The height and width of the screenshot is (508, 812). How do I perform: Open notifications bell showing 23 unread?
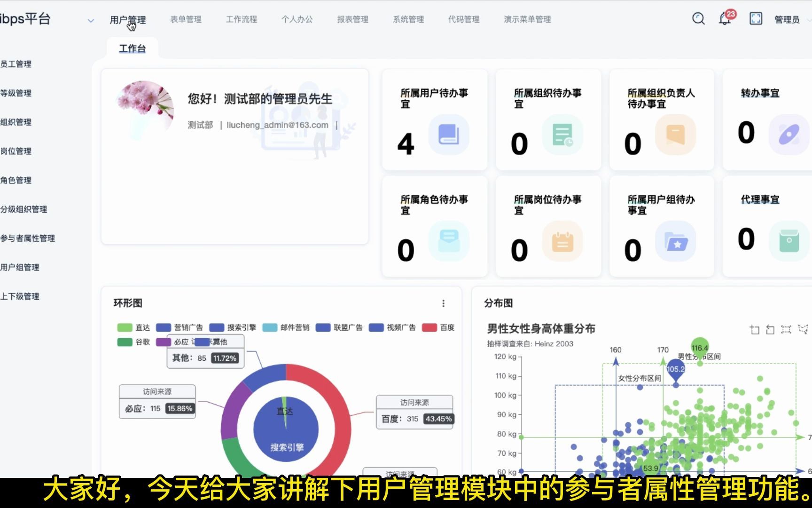[x=724, y=19]
